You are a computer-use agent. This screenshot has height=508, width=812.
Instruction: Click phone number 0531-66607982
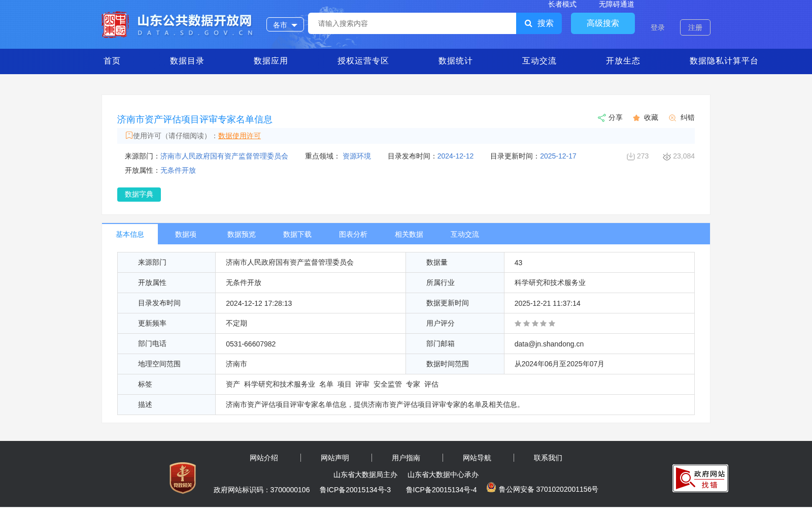pyautogui.click(x=251, y=344)
